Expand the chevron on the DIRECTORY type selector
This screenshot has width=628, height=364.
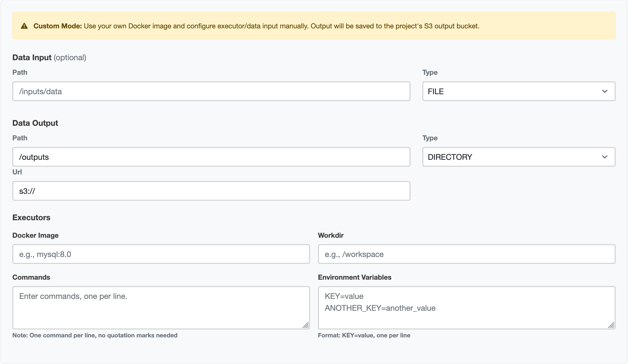pyautogui.click(x=605, y=157)
